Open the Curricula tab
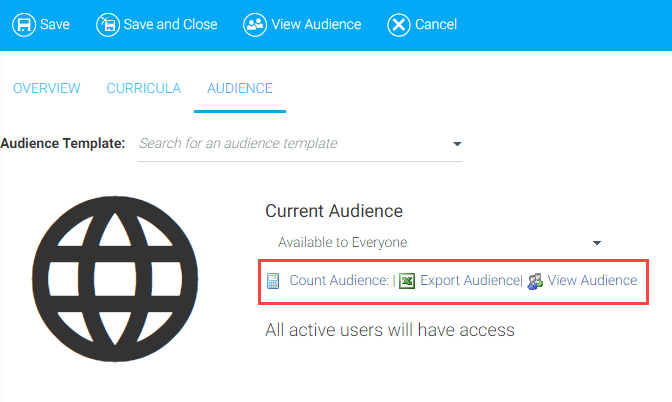The width and height of the screenshot is (672, 402). tap(143, 88)
